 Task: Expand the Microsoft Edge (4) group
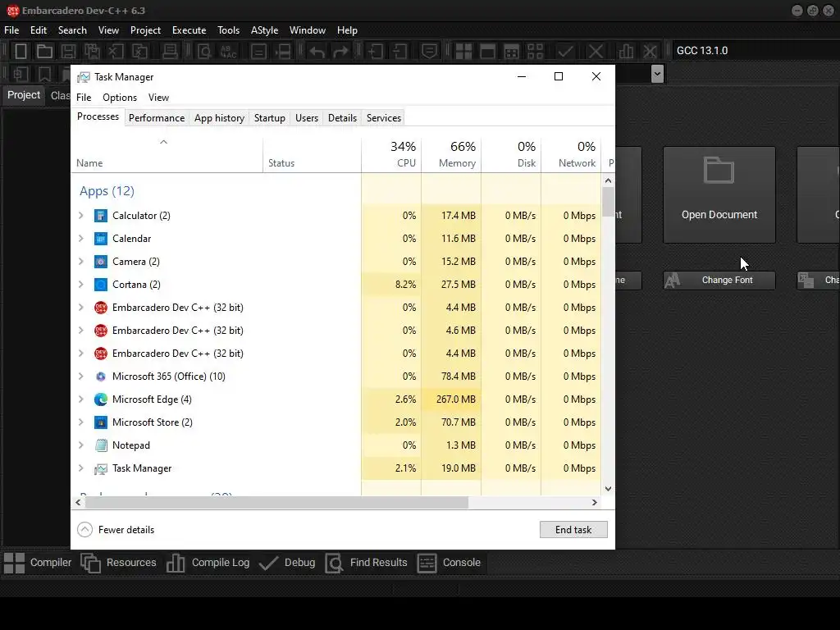click(81, 399)
